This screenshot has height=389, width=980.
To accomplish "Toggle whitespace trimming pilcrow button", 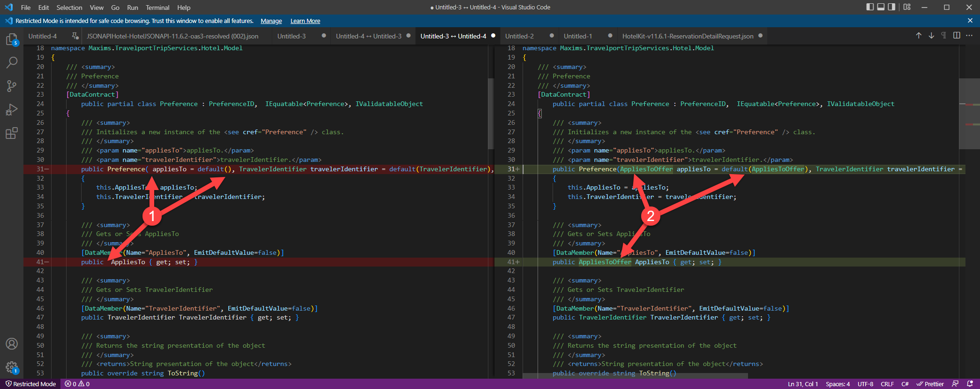I will [x=943, y=36].
